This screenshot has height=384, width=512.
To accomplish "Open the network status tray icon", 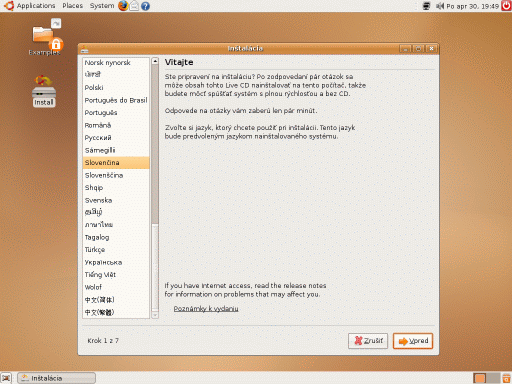I will click(x=426, y=6).
